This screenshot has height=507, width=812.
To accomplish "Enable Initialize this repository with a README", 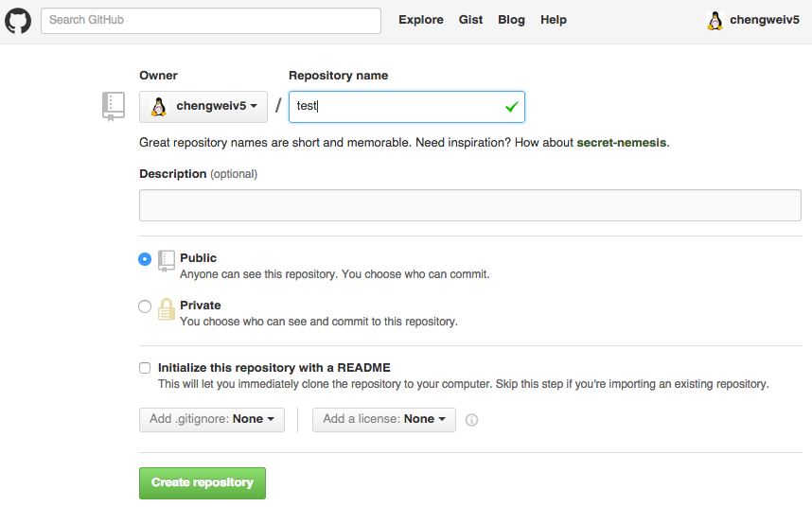I will [145, 368].
